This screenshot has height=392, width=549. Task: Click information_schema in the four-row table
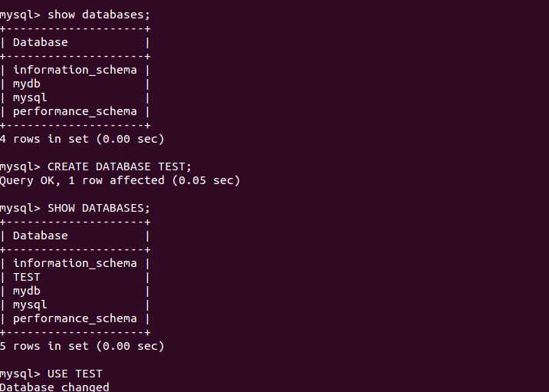(74, 70)
